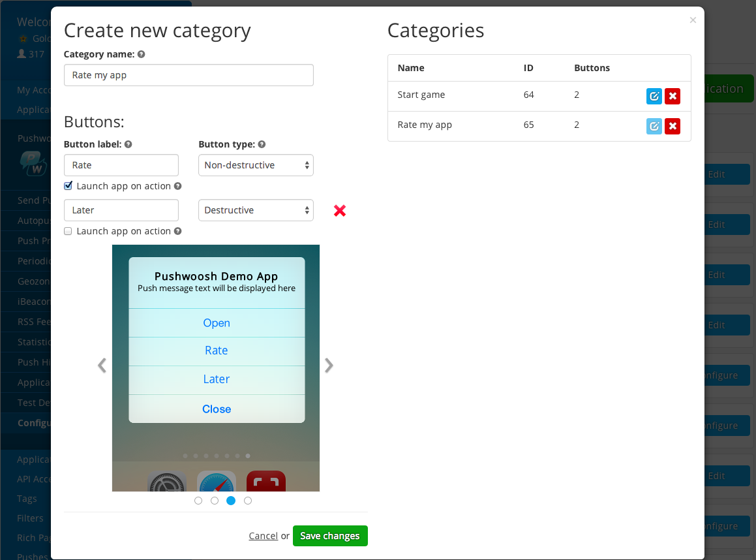Uncheck Launch app on action for Rate
The width and height of the screenshot is (756, 560).
(x=68, y=186)
